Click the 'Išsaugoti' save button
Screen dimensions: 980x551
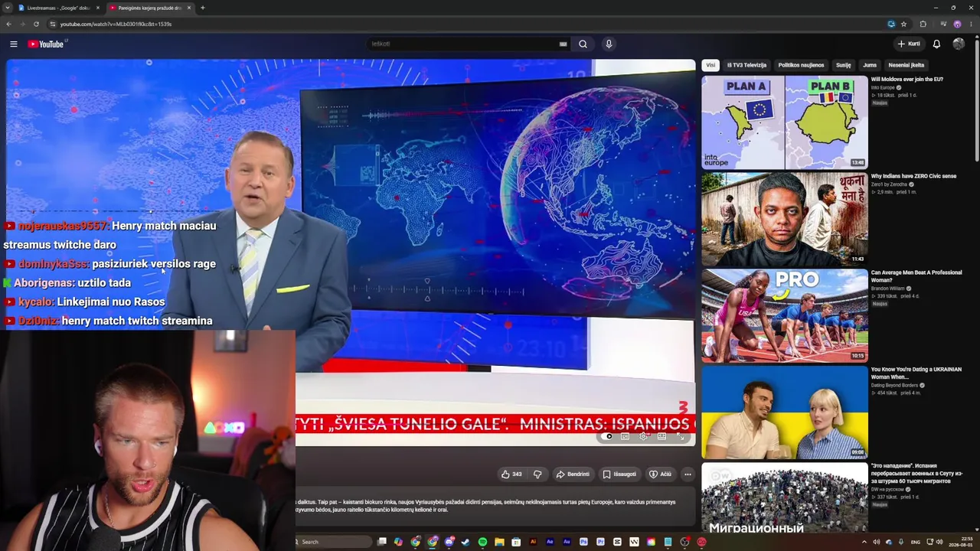pyautogui.click(x=619, y=474)
